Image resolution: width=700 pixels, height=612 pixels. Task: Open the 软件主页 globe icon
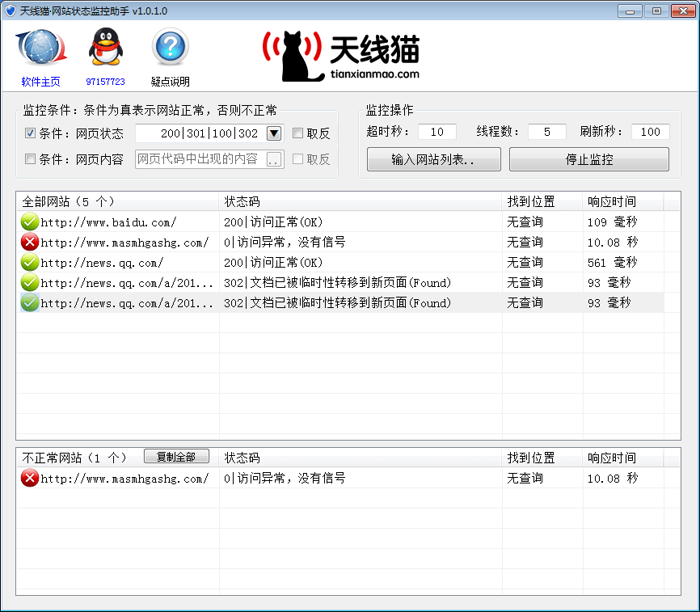41,48
